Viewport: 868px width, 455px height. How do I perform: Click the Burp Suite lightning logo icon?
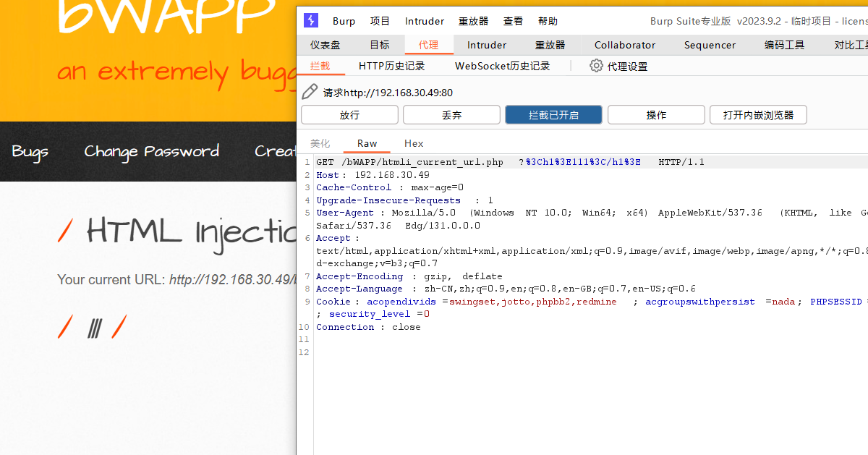coord(310,20)
